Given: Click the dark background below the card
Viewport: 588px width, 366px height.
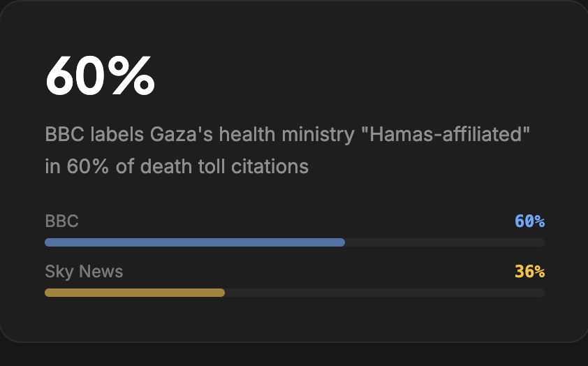Looking at the screenshot, I should tap(293, 355).
